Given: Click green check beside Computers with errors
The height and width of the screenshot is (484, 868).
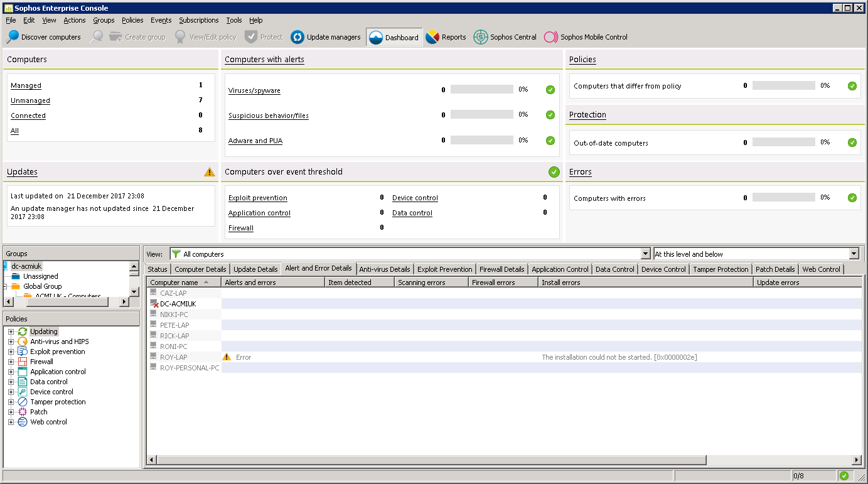Looking at the screenshot, I should pos(852,198).
